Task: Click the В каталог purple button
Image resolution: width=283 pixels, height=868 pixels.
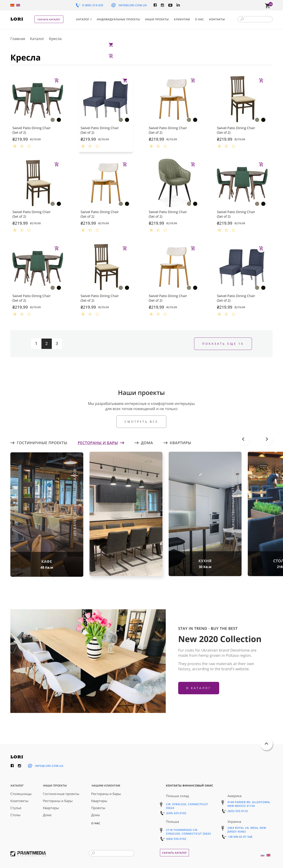Action: [198, 688]
